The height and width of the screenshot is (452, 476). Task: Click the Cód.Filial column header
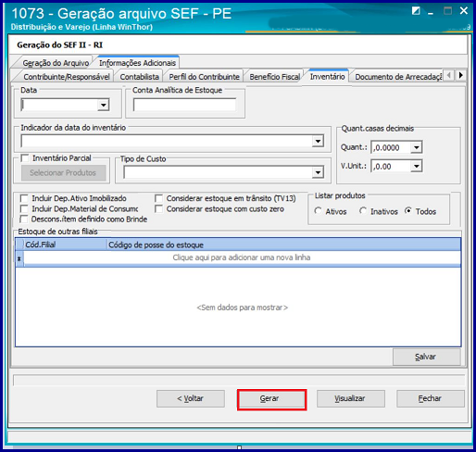[x=65, y=245]
